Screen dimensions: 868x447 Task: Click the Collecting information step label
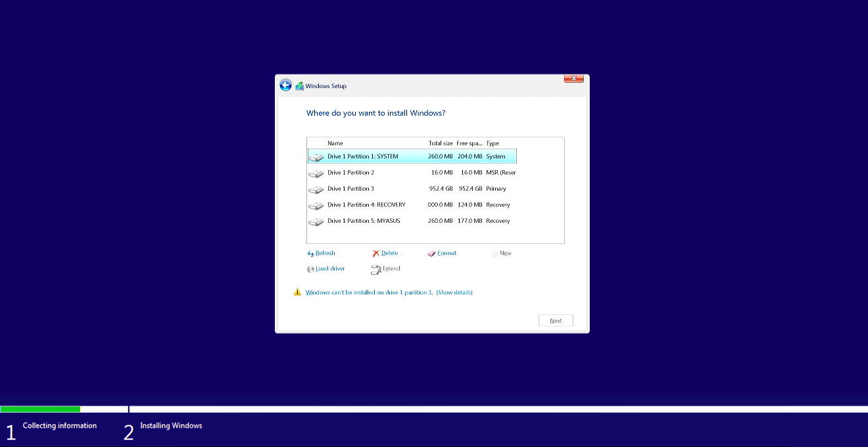click(x=60, y=426)
